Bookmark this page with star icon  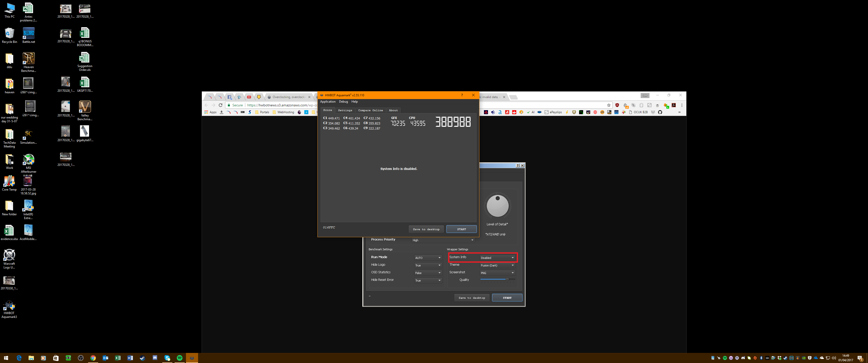609,105
